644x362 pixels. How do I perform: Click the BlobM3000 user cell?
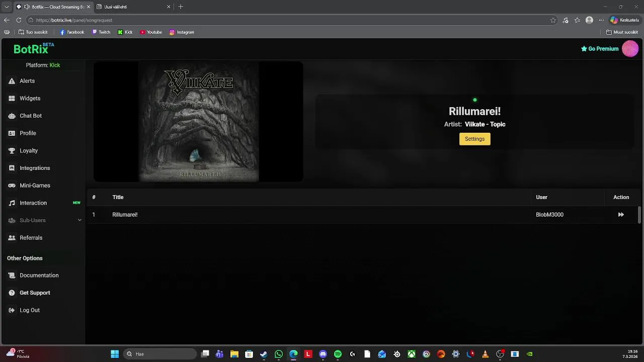[549, 215]
